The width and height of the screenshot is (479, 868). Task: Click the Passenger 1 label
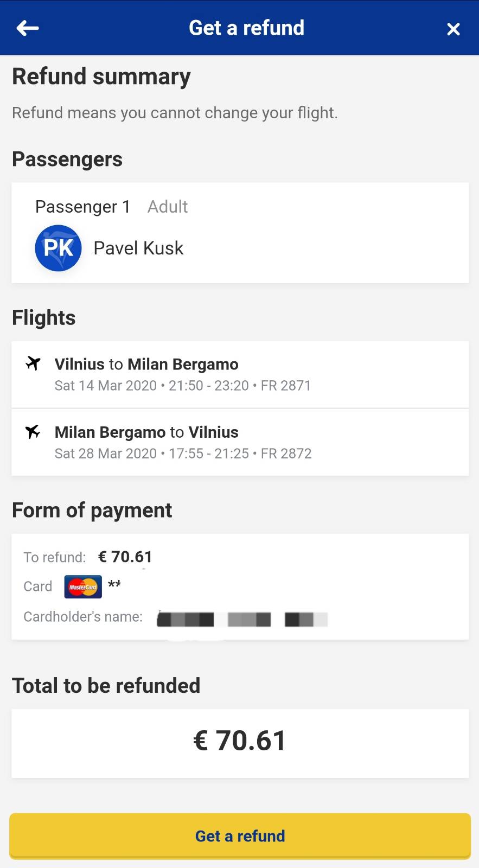(x=83, y=207)
